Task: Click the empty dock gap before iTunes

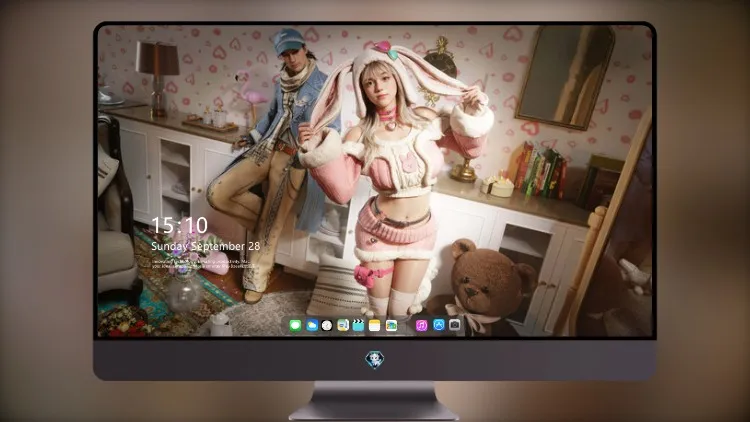Action: [407, 326]
